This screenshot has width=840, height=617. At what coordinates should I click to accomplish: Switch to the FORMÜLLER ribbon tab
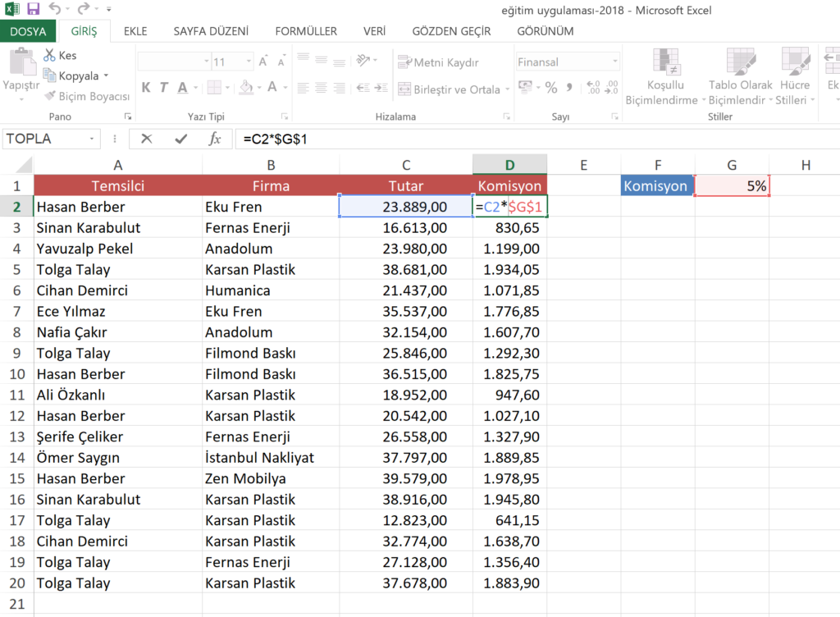tap(305, 31)
